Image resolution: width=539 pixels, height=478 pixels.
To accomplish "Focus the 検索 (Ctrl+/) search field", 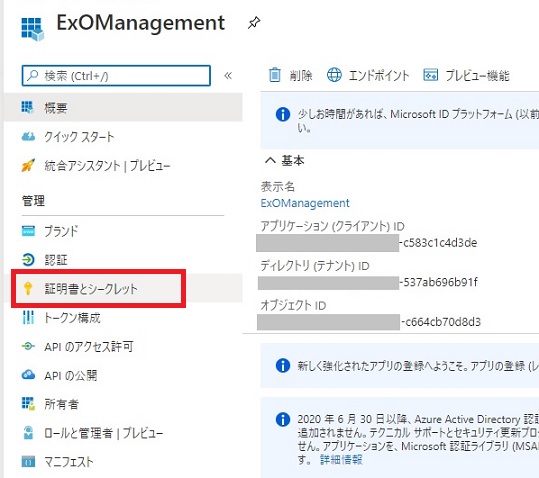I will point(116,76).
